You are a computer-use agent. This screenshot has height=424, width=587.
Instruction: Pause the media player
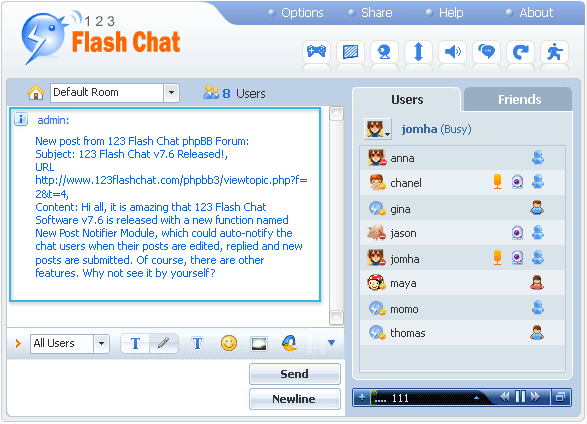coord(520,397)
